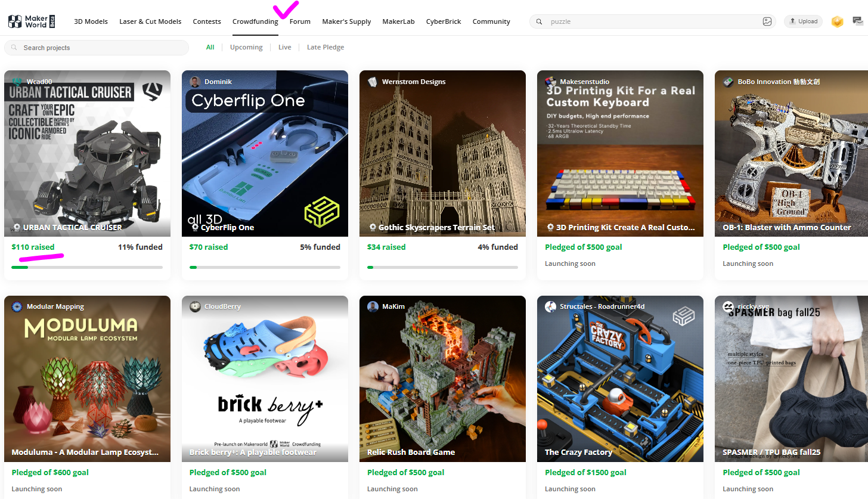
Task: Open MaKim creator avatar
Action: pos(373,306)
